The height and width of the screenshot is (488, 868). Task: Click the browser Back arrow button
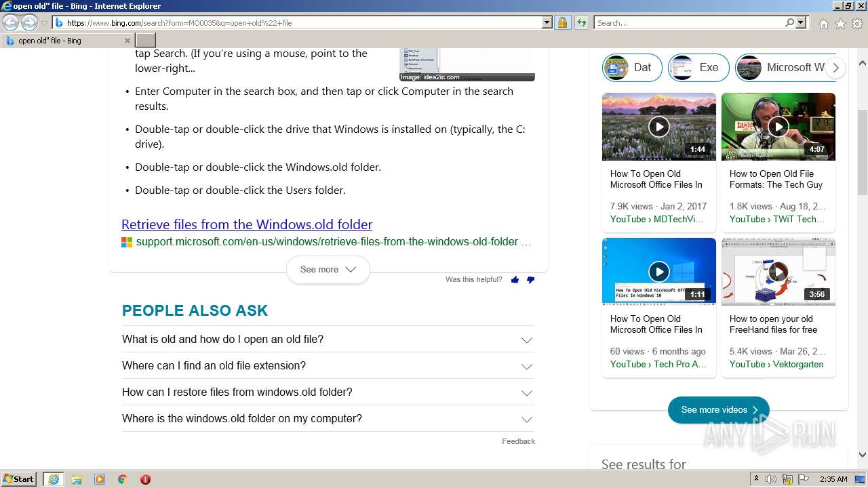11,23
